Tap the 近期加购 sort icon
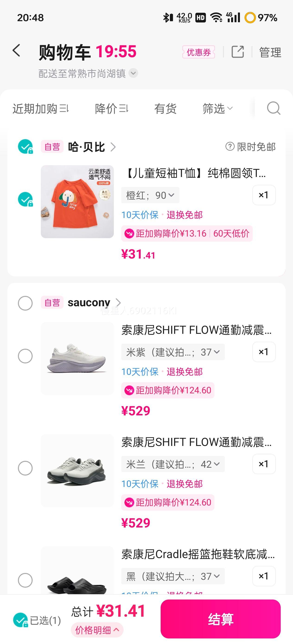Viewport: 293px width, 644px height. click(x=64, y=109)
